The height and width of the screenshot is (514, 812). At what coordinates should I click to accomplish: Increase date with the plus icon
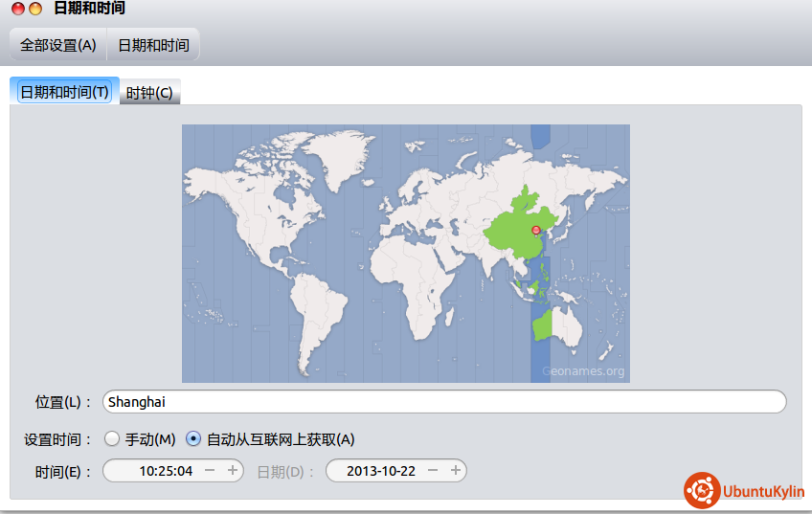(456, 471)
